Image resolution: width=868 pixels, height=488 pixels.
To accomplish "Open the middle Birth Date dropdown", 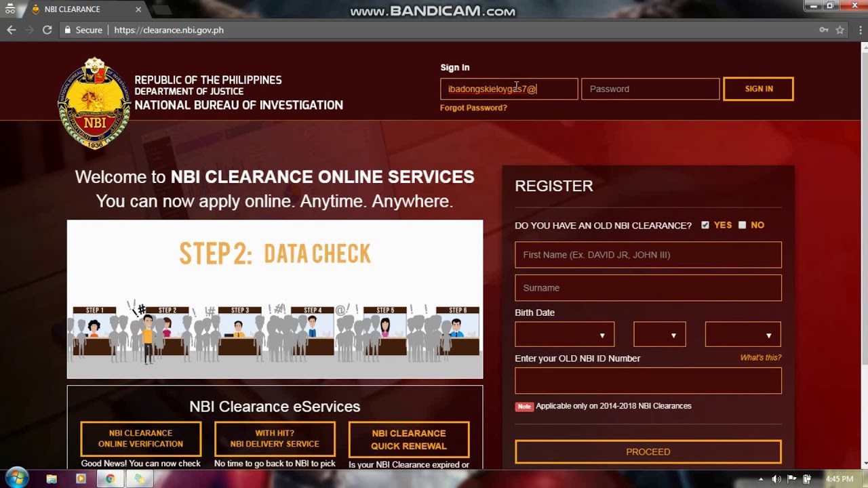I will point(660,335).
